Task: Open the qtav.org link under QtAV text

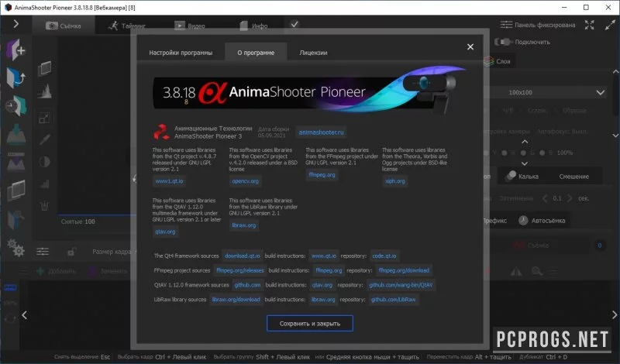Action: (165, 232)
